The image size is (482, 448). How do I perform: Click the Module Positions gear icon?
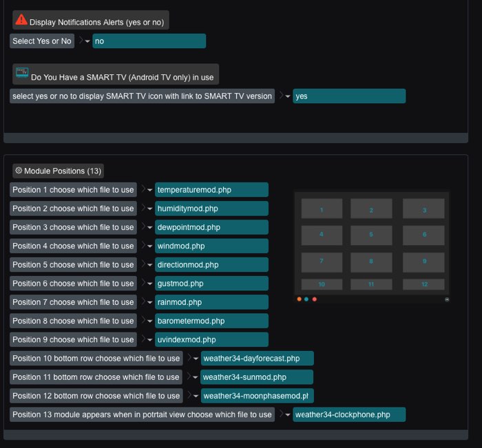point(19,171)
